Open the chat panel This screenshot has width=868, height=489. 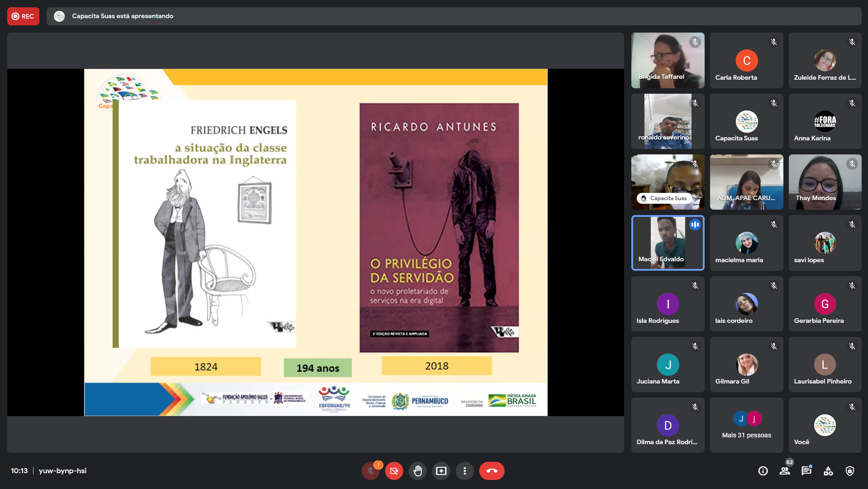pyautogui.click(x=806, y=471)
